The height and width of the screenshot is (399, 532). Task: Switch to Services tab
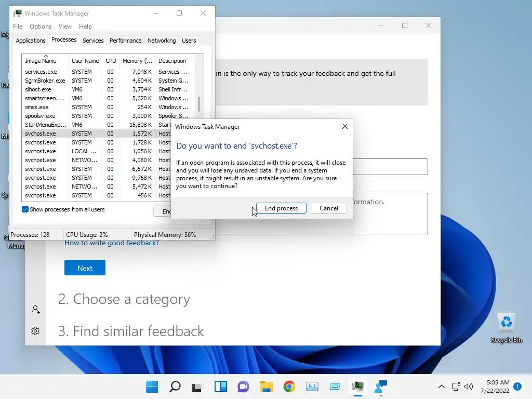pyautogui.click(x=93, y=41)
